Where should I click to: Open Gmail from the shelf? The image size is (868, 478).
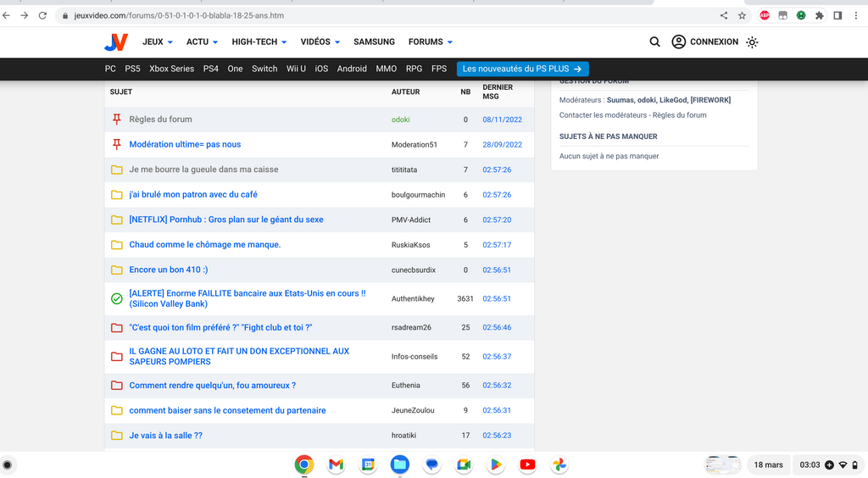point(336,464)
